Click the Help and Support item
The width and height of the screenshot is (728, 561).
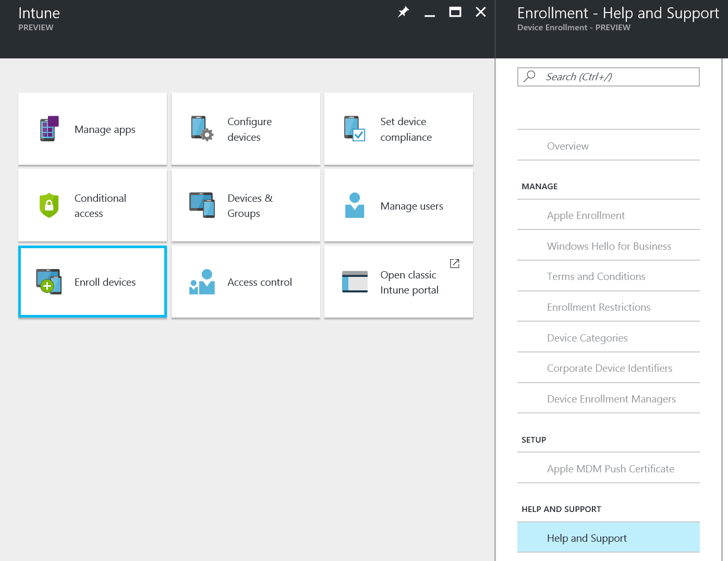(587, 538)
